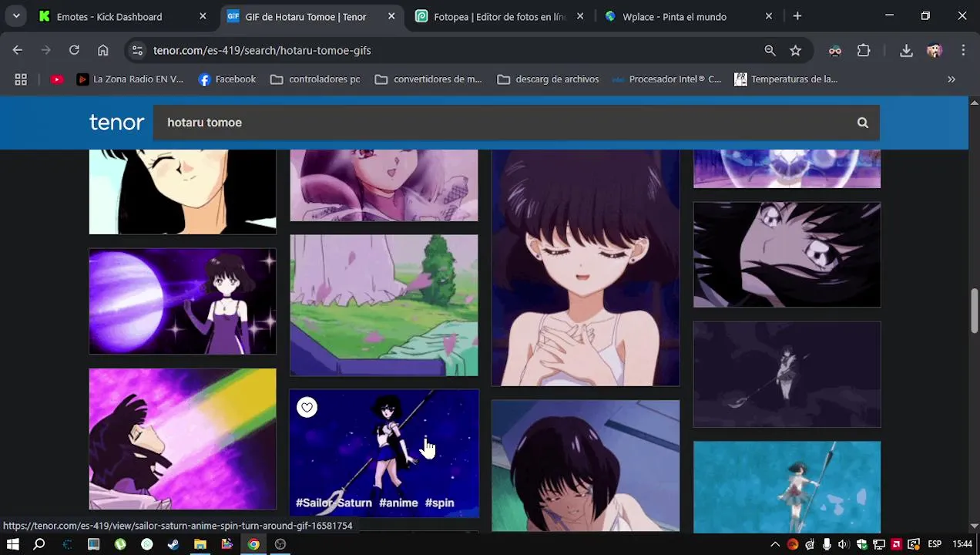980x555 pixels.
Task: Open WhatsApp from the taskbar
Action: click(146, 544)
